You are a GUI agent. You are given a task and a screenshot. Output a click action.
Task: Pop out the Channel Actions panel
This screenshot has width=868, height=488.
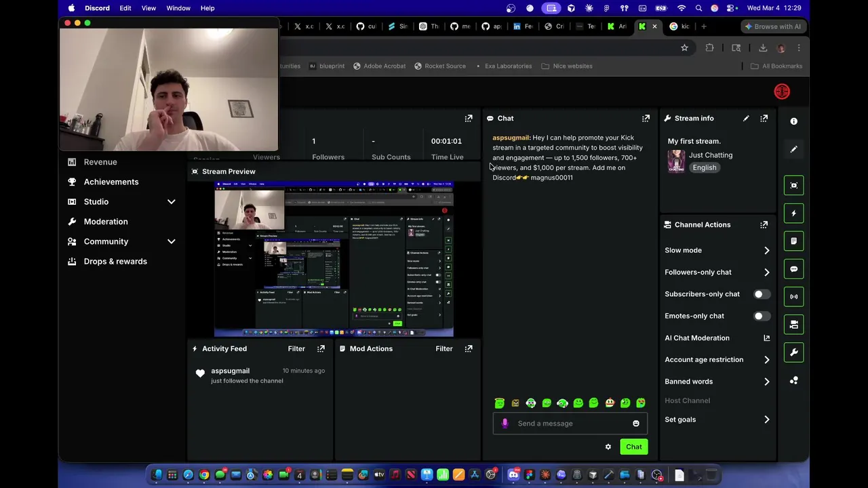[x=764, y=224]
